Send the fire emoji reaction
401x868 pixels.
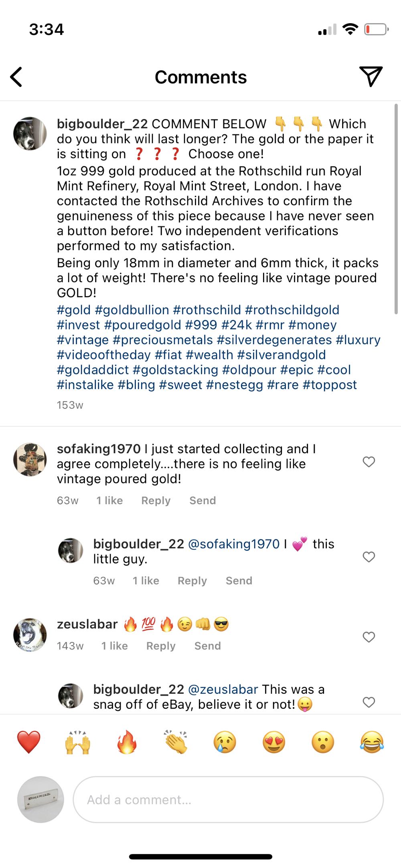tap(127, 742)
